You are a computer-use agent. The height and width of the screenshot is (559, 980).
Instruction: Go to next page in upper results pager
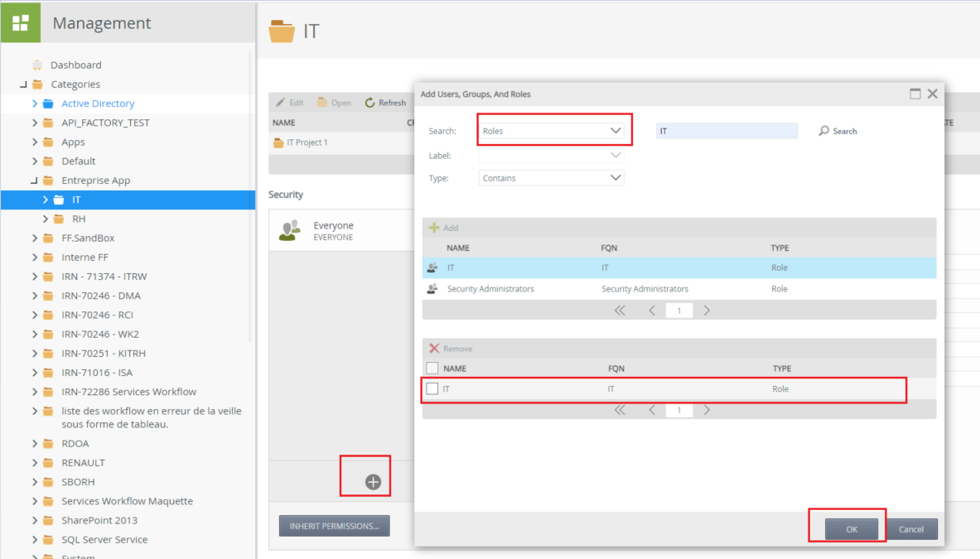point(707,311)
